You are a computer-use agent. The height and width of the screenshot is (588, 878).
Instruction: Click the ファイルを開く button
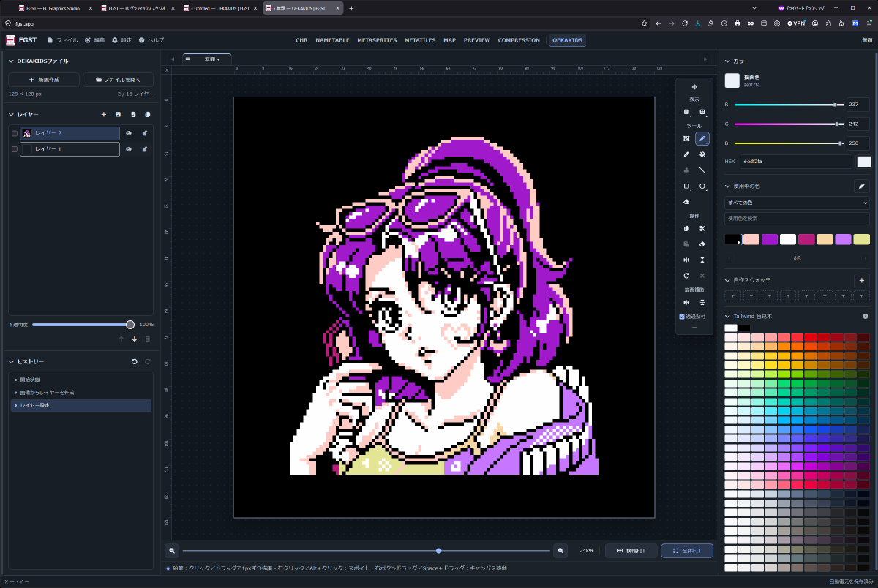click(x=118, y=79)
